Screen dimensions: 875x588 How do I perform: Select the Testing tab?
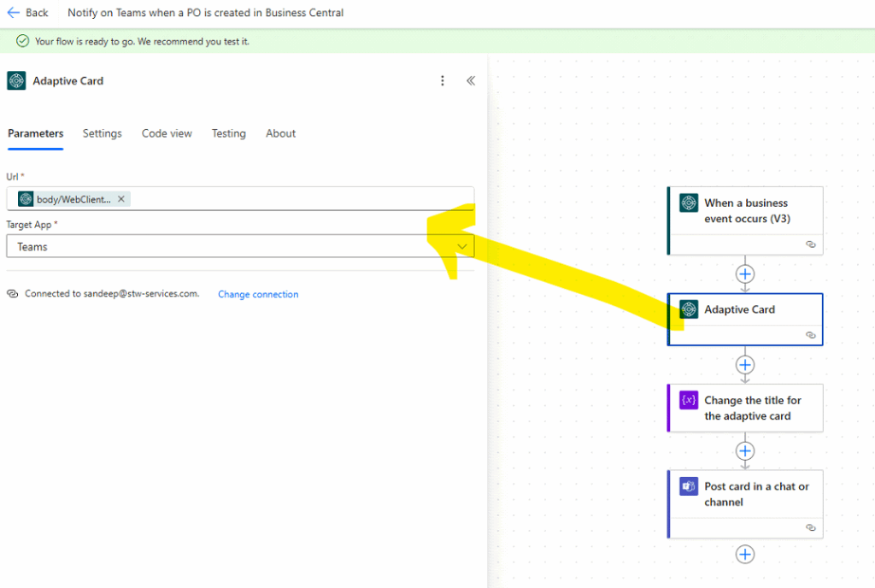[x=228, y=133]
